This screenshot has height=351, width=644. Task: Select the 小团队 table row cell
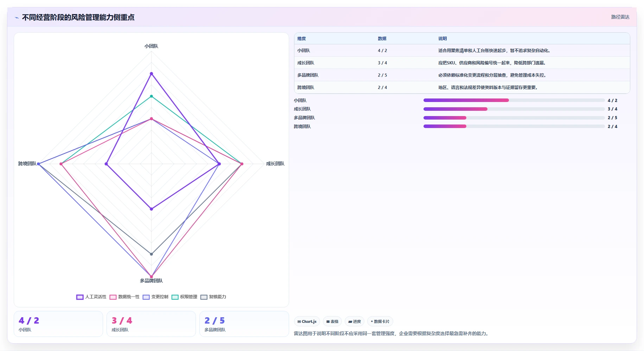tap(304, 51)
